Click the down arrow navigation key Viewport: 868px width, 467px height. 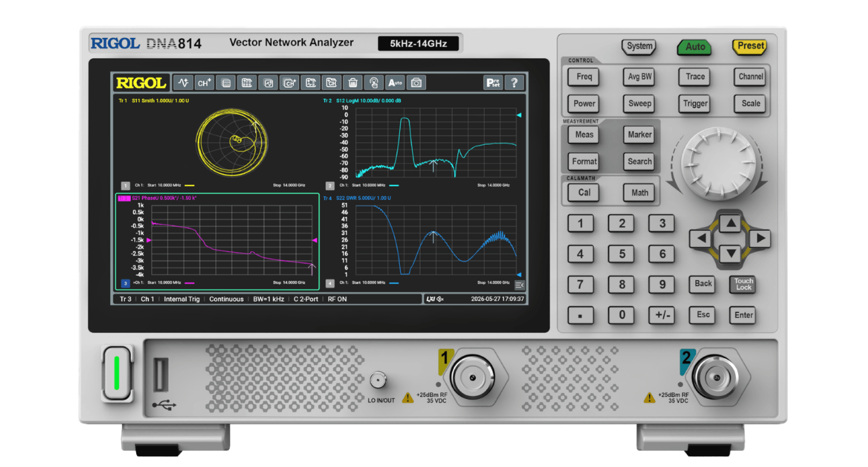point(731,254)
